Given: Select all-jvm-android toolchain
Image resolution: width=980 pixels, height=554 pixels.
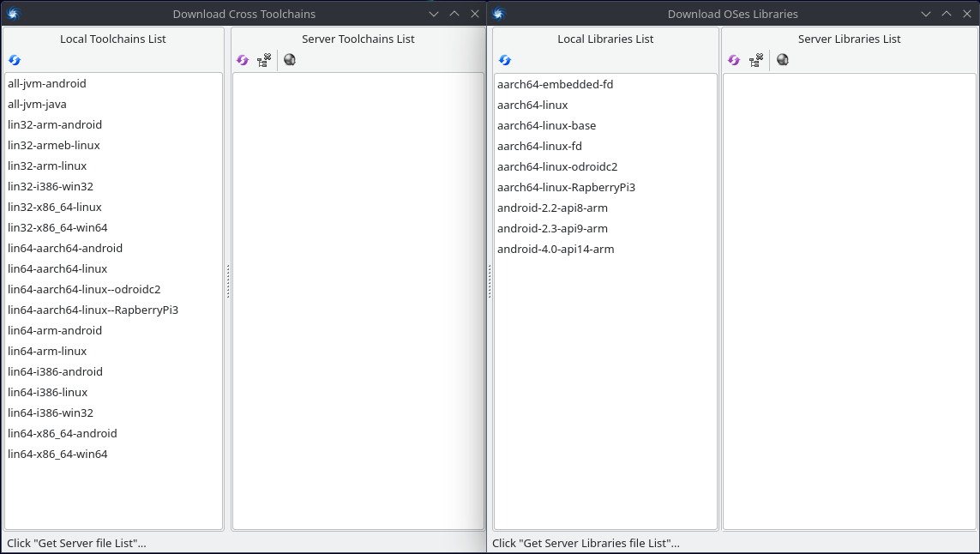Looking at the screenshot, I should (x=114, y=84).
